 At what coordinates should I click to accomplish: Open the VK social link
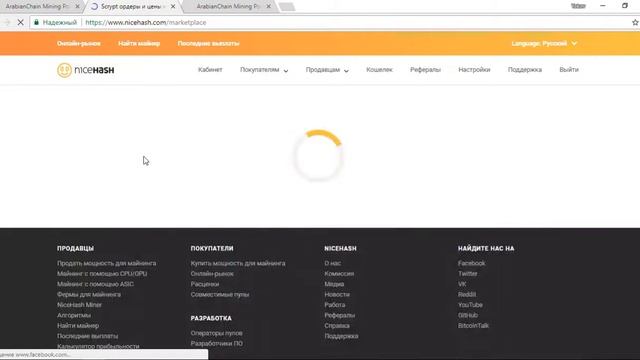coord(462,284)
